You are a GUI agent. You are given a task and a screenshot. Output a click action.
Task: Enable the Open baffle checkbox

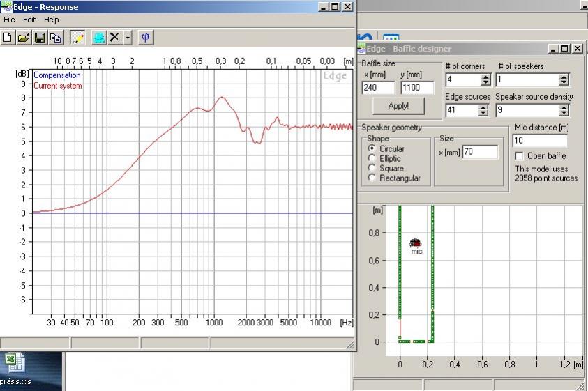tap(519, 156)
